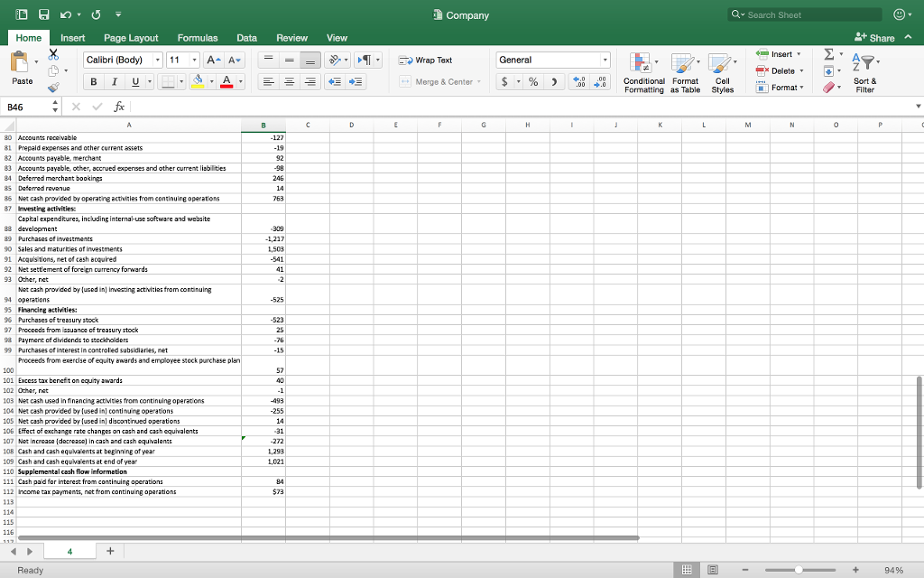Image resolution: width=924 pixels, height=578 pixels.
Task: Open Cell Styles gallery
Action: pos(722,72)
